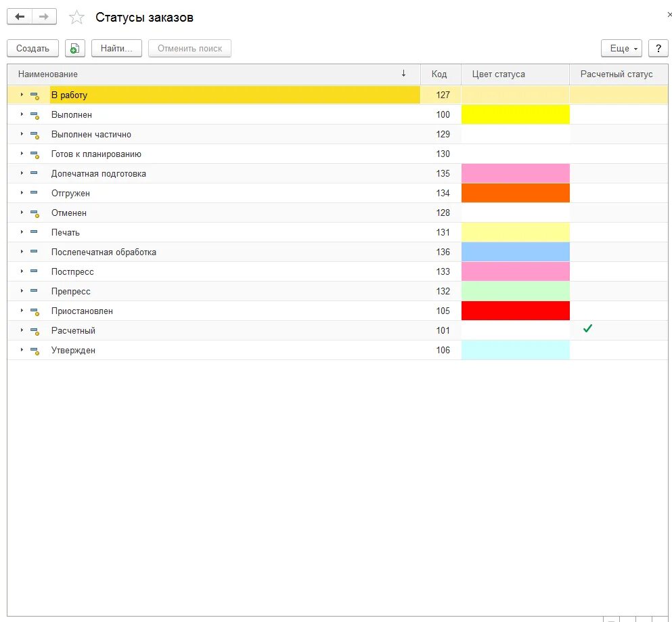Sort by the Наименование column header
The height and width of the screenshot is (622, 672).
[x=213, y=74]
